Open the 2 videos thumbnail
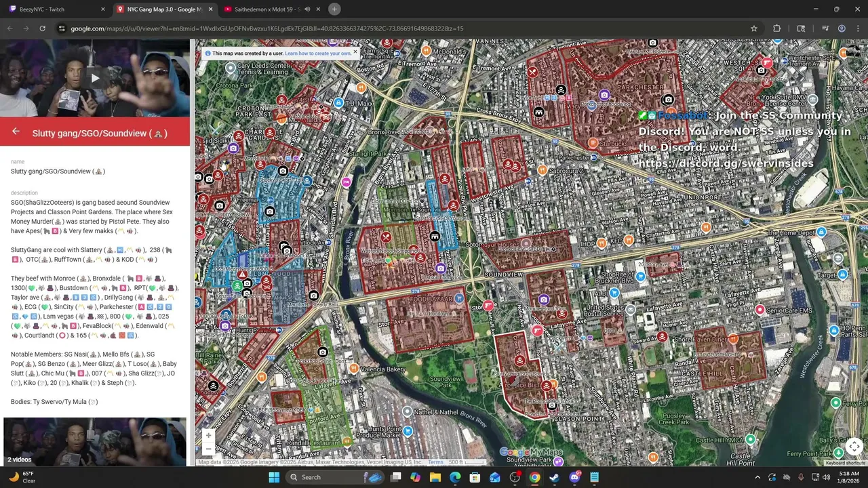Screen dimensions: 868x488 click(95, 441)
